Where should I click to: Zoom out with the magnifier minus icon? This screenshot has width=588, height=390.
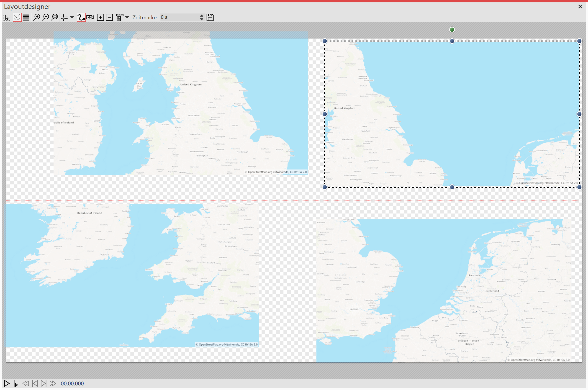46,17
